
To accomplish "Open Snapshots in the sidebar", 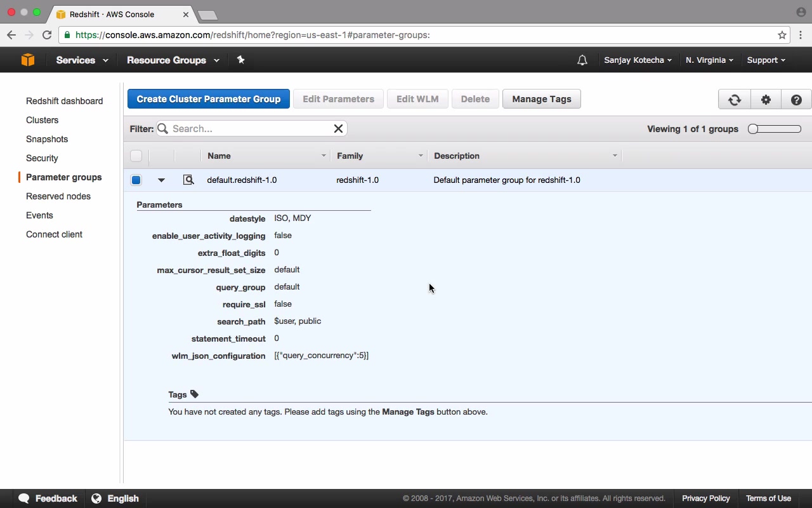I will [x=47, y=139].
